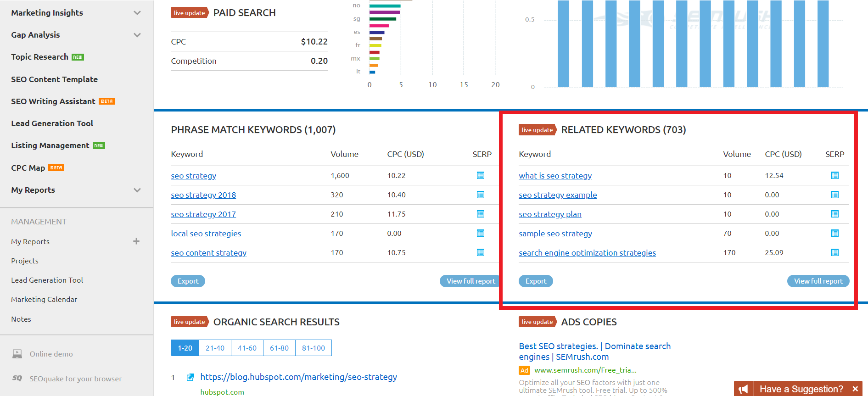Click the teal 'no' bar in chart
868x396 pixels.
click(385, 6)
